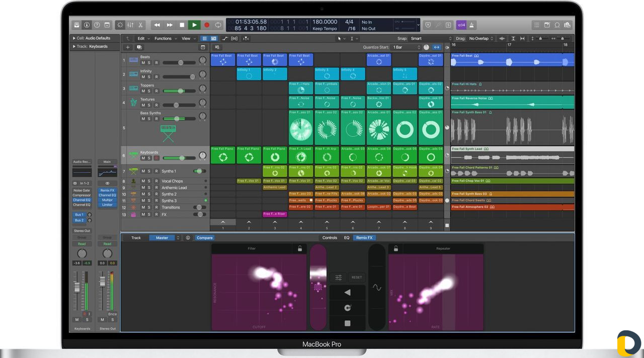This screenshot has width=644, height=358.
Task: Open the Master popup in Smart Controls
Action: point(165,238)
